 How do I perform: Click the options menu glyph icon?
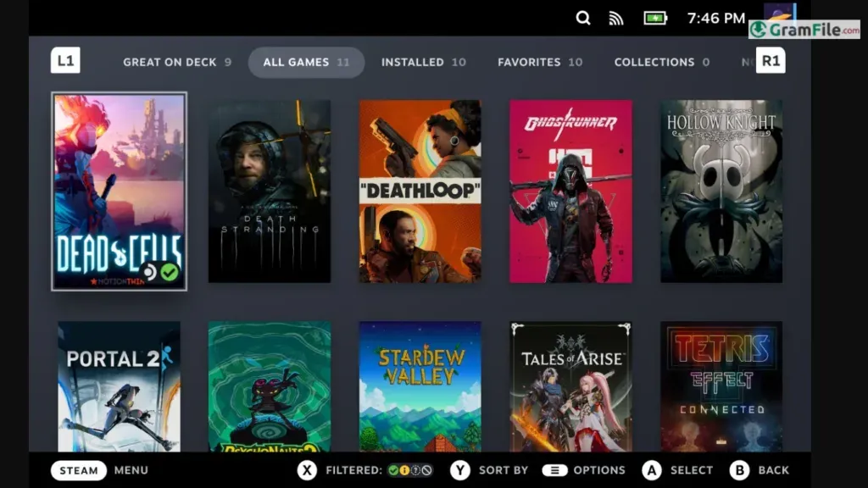point(554,470)
